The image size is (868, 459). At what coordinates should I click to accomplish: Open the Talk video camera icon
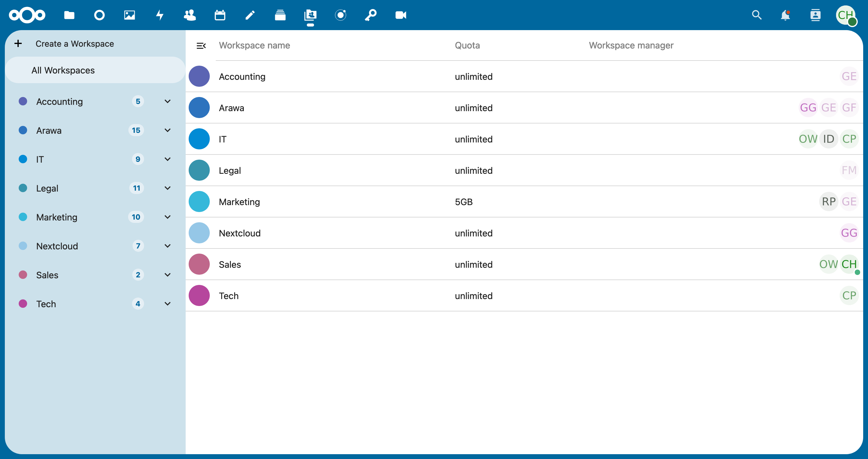pyautogui.click(x=401, y=15)
